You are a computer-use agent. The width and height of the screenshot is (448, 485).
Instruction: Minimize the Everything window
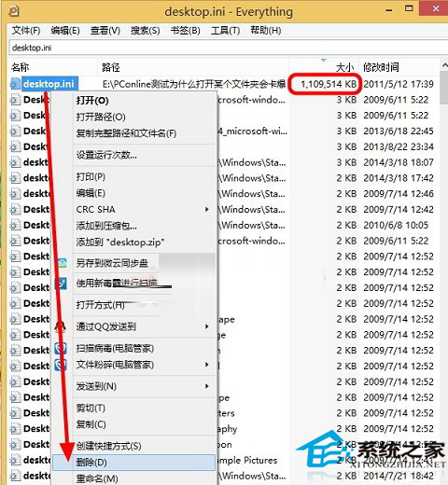pyautogui.click(x=389, y=10)
